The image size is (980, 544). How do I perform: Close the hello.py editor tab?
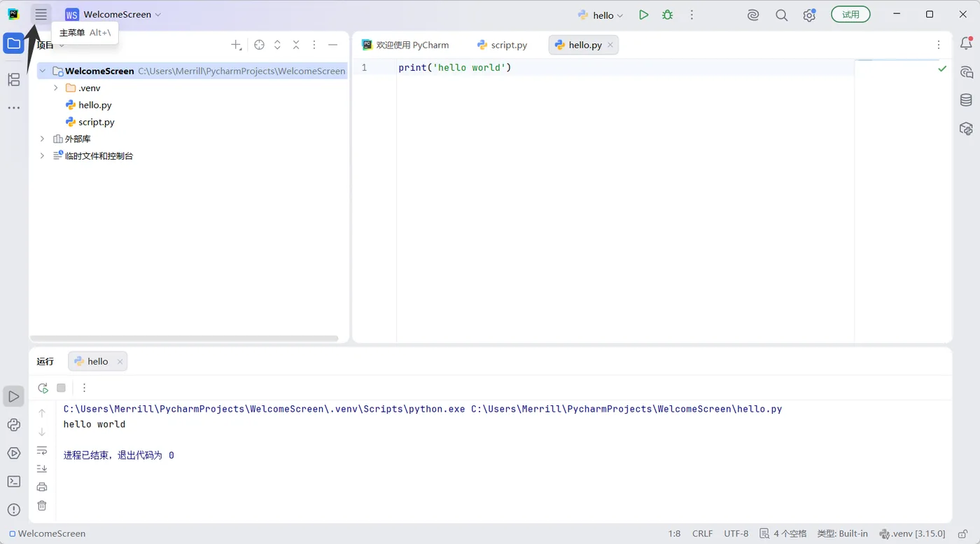click(610, 45)
